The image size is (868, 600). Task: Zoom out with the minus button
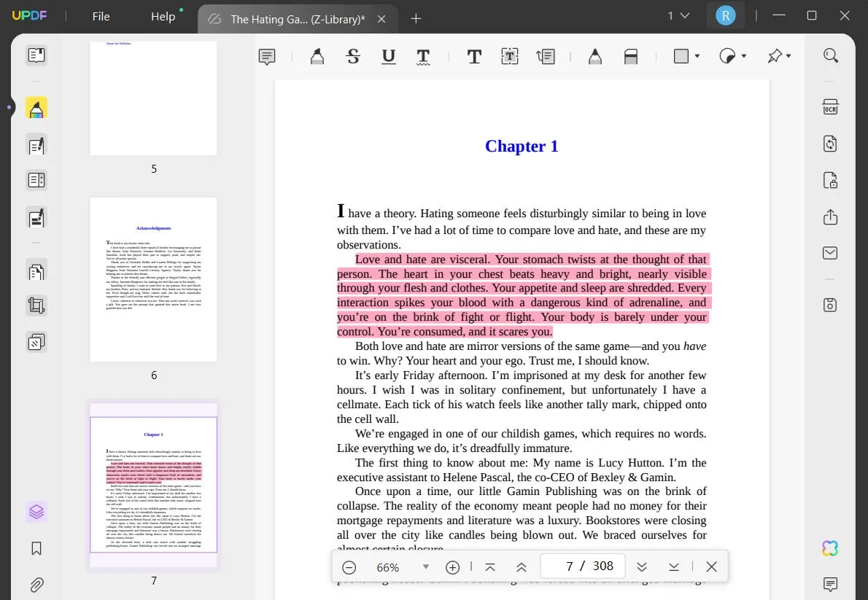pyautogui.click(x=349, y=567)
